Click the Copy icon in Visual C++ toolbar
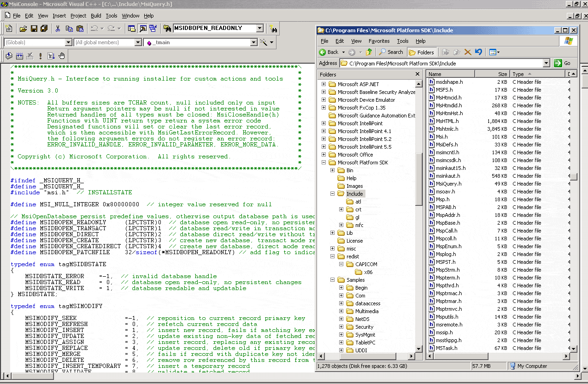588x384 pixels. [x=69, y=29]
